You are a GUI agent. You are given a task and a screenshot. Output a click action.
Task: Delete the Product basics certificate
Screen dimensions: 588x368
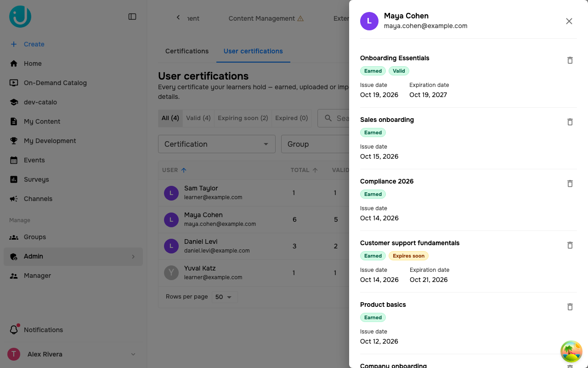click(x=570, y=307)
